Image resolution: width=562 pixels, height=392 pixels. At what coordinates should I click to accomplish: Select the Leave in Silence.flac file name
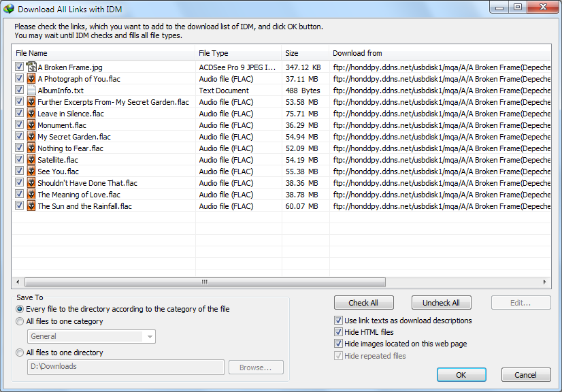pyautogui.click(x=71, y=114)
